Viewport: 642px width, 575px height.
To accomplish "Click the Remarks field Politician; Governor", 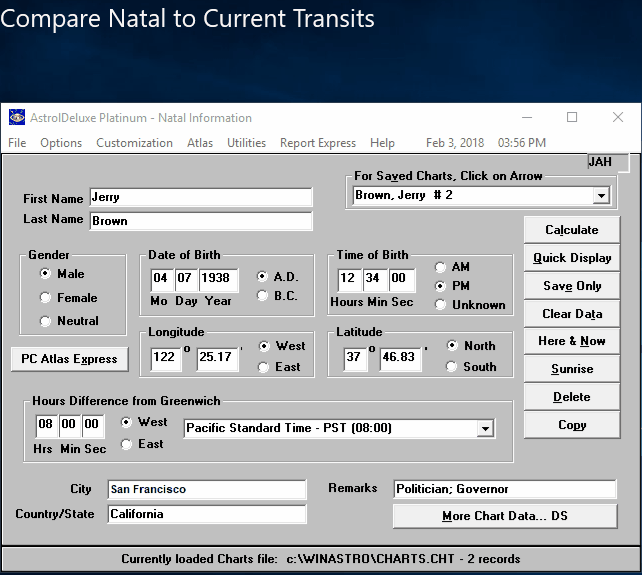I will pos(504,489).
